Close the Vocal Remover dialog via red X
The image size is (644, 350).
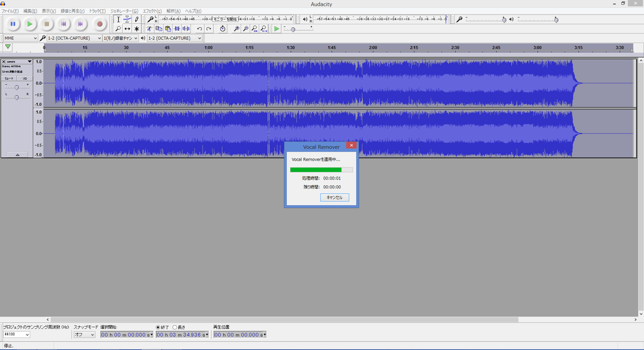click(351, 145)
